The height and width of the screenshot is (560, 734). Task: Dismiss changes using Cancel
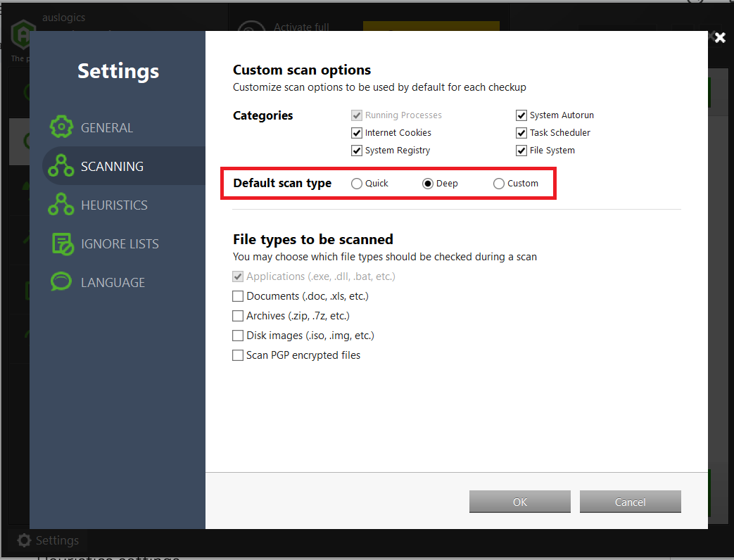click(630, 502)
